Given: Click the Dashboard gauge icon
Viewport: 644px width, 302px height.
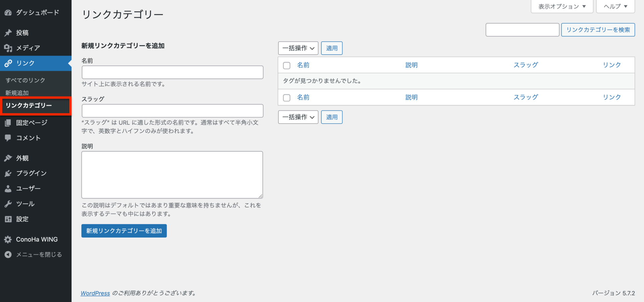Looking at the screenshot, I should click(8, 13).
